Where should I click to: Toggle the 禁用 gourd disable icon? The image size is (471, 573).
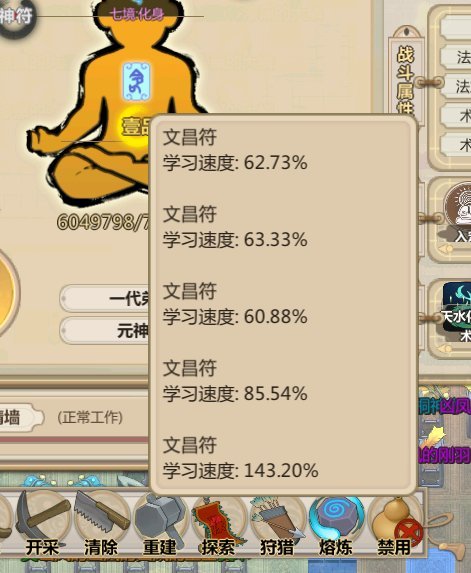[x=395, y=525]
